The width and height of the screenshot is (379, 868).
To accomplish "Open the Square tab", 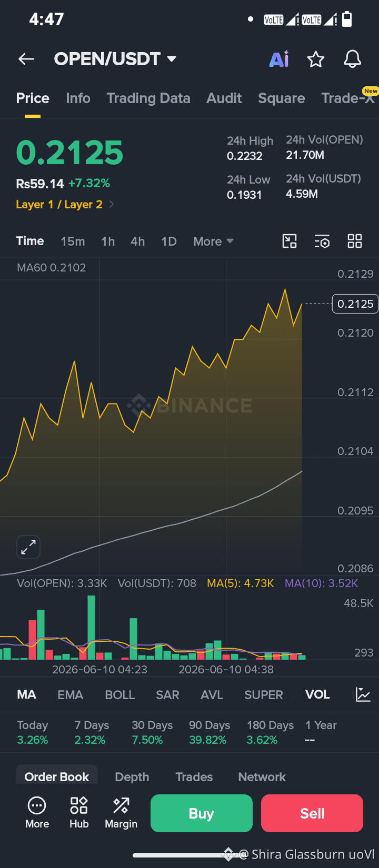I will tap(282, 98).
